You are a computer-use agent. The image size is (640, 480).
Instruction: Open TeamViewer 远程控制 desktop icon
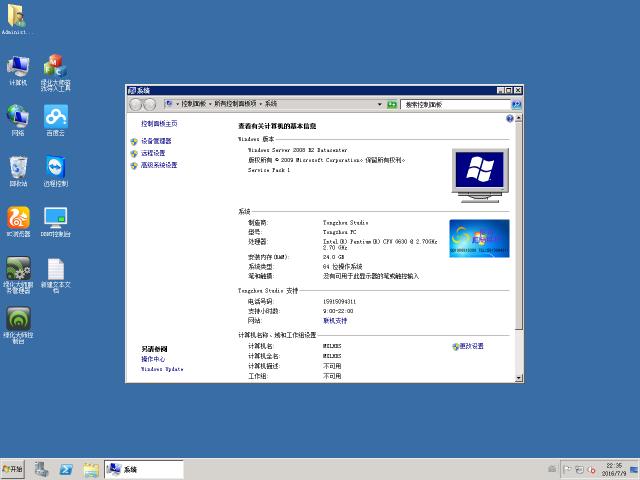(x=55, y=168)
